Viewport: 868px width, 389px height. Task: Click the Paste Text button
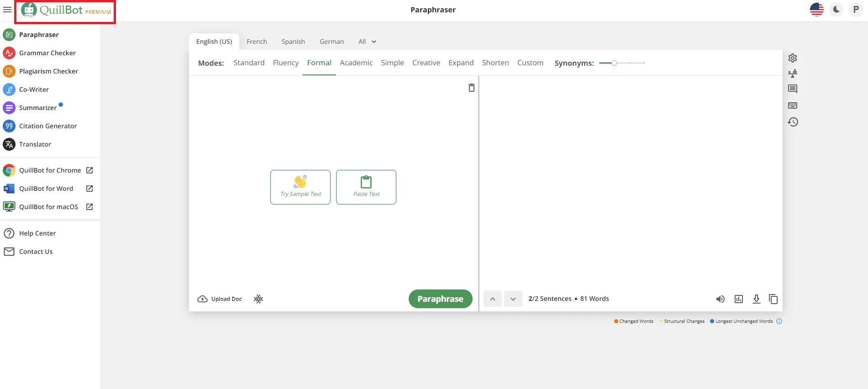366,187
